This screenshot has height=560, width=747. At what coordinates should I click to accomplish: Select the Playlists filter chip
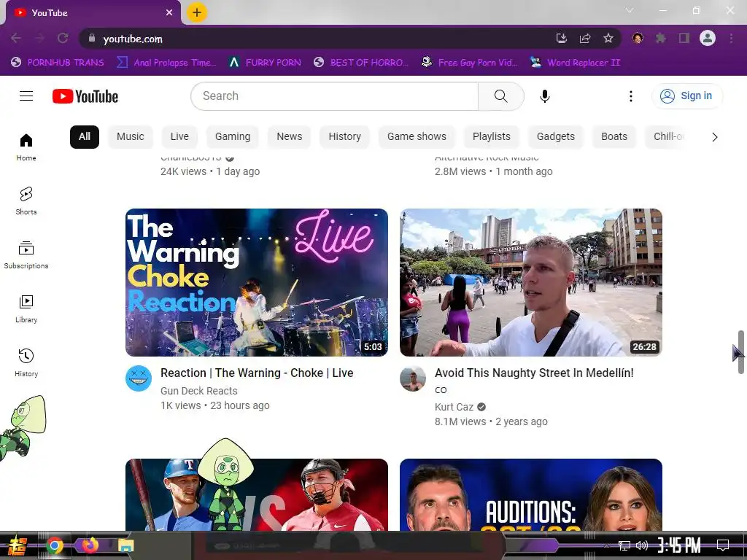[x=491, y=136]
